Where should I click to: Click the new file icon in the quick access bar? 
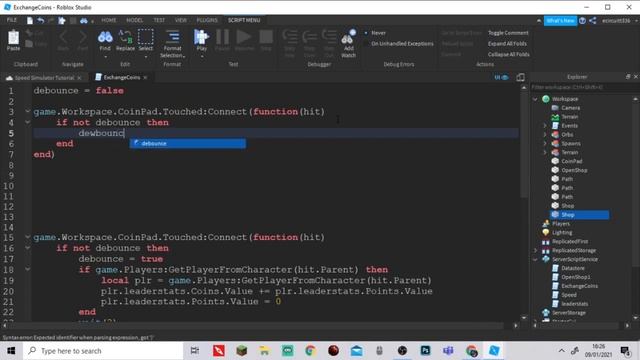[30, 20]
